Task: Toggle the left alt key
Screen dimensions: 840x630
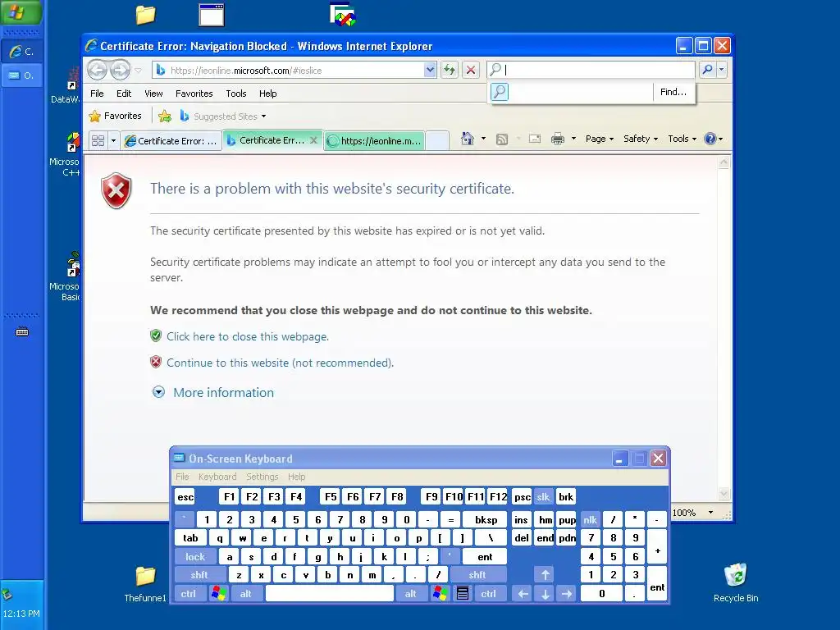Action: [x=246, y=594]
